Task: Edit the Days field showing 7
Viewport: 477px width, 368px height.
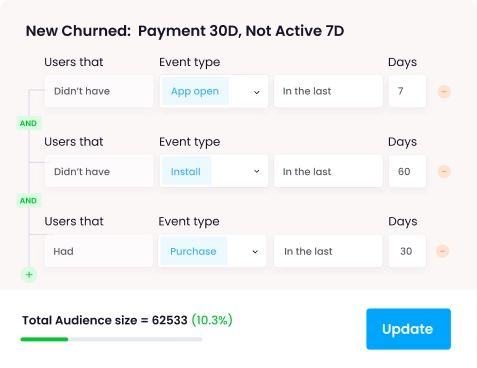Action: point(407,91)
